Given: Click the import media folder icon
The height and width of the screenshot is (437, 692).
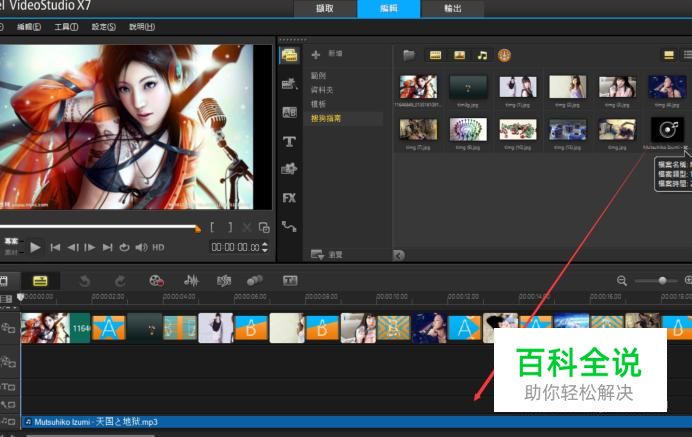Looking at the screenshot, I should click(409, 55).
